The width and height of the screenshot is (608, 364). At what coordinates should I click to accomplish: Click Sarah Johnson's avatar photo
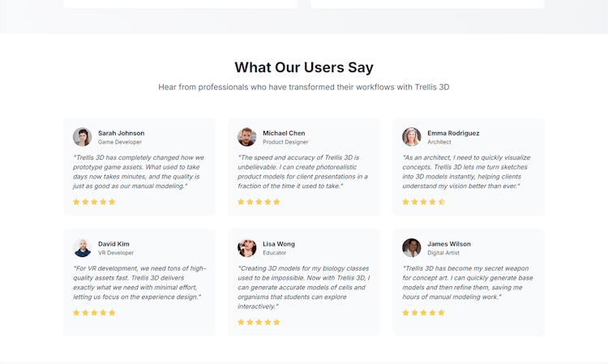tap(82, 137)
